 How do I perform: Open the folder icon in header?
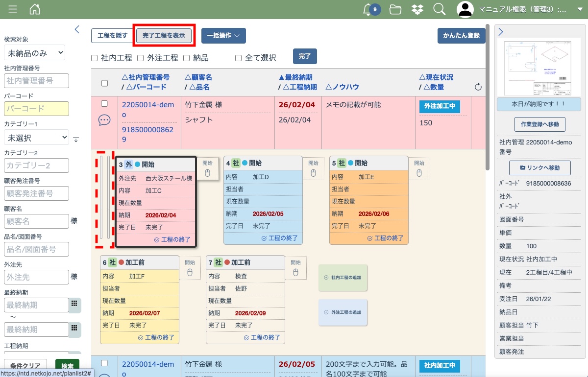[x=395, y=9]
